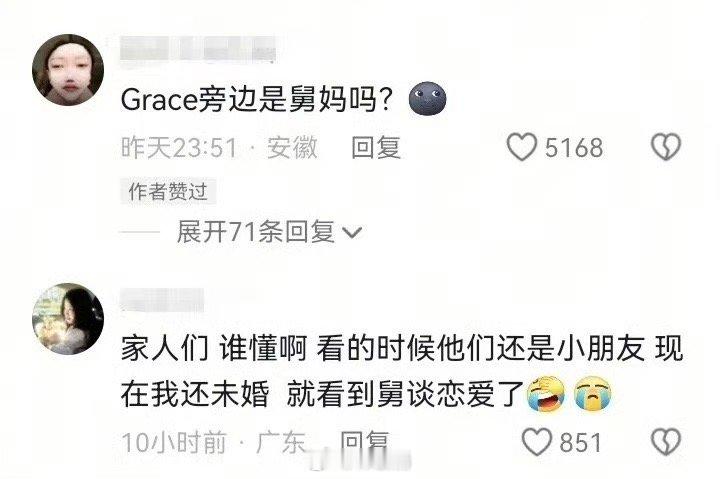The height and width of the screenshot is (479, 720).
Task: Dislike the Grace comment via broken heart
Action: pyautogui.click(x=666, y=147)
